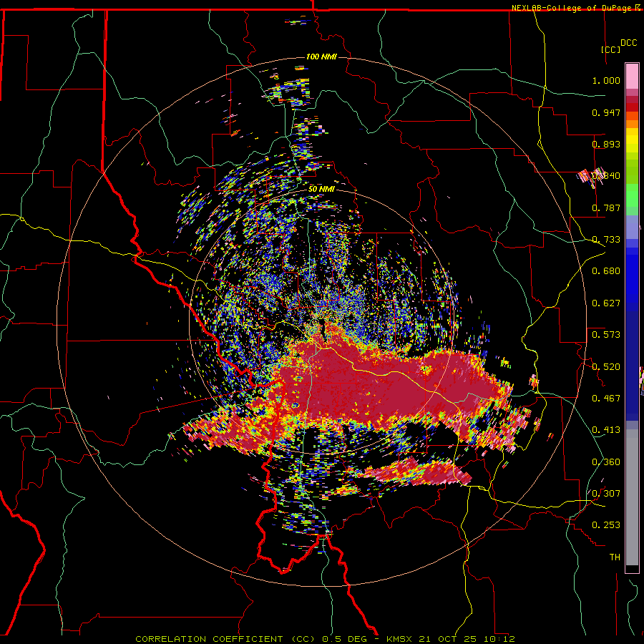Click the 50 NMI range ring label

point(321,189)
